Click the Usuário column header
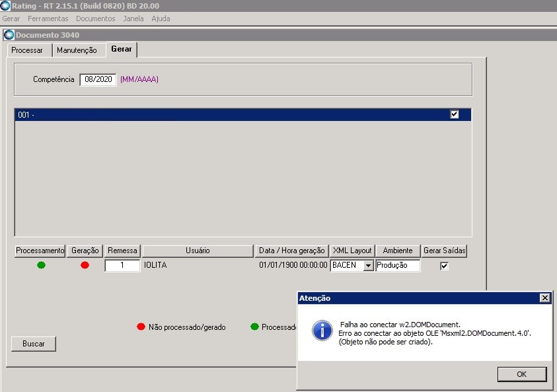Viewport: 557px width, 392px height. [198, 251]
